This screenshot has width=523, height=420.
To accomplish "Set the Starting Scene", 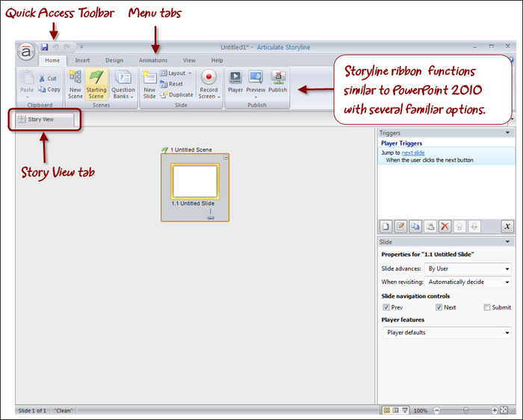I will tap(96, 84).
